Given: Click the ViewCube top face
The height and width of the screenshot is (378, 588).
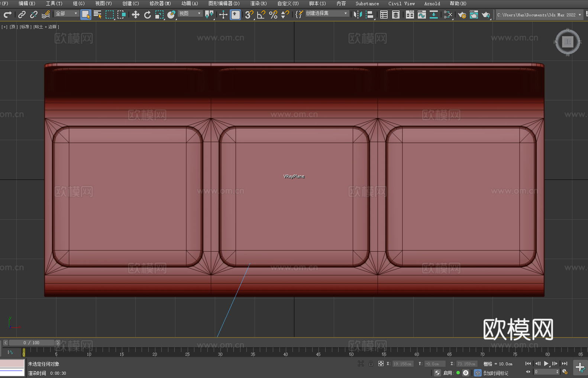Looking at the screenshot, I should coord(568,42).
